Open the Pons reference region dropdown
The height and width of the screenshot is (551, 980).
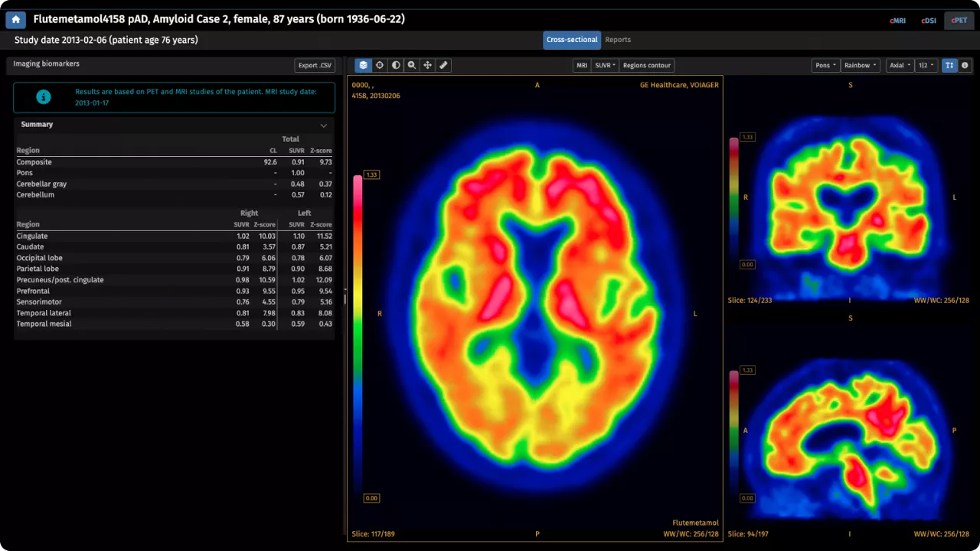pyautogui.click(x=825, y=65)
